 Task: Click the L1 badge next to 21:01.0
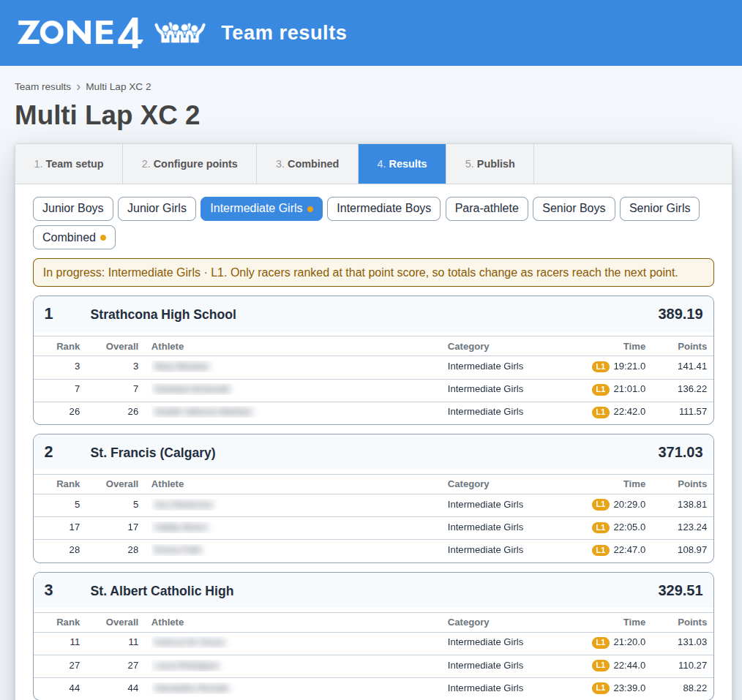pos(601,389)
